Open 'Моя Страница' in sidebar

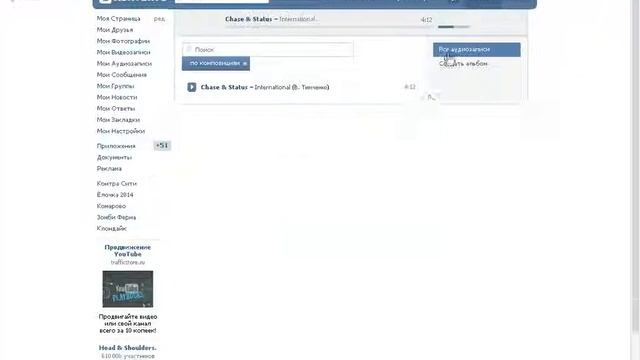pyautogui.click(x=118, y=18)
